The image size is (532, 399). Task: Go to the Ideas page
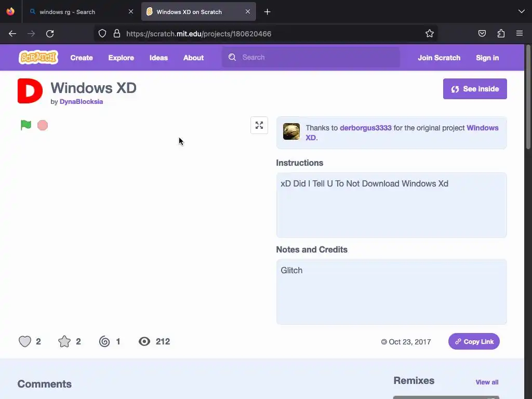pos(159,58)
